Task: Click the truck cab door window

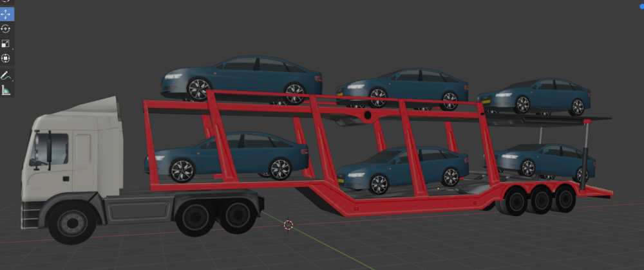Action: pos(53,148)
